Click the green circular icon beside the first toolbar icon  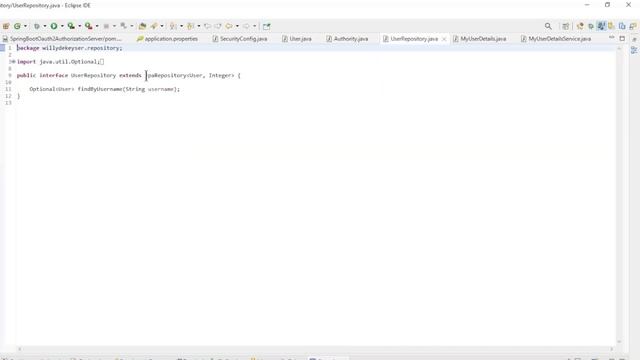click(17, 26)
